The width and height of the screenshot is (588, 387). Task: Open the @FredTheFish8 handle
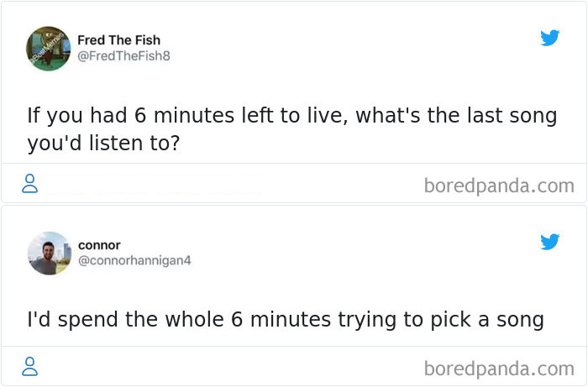[x=123, y=55]
